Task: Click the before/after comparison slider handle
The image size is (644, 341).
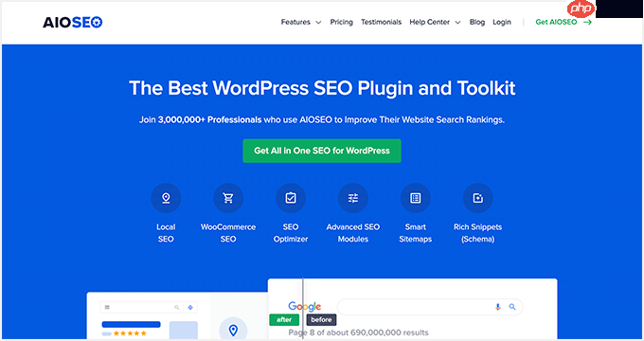Action: coord(303,308)
